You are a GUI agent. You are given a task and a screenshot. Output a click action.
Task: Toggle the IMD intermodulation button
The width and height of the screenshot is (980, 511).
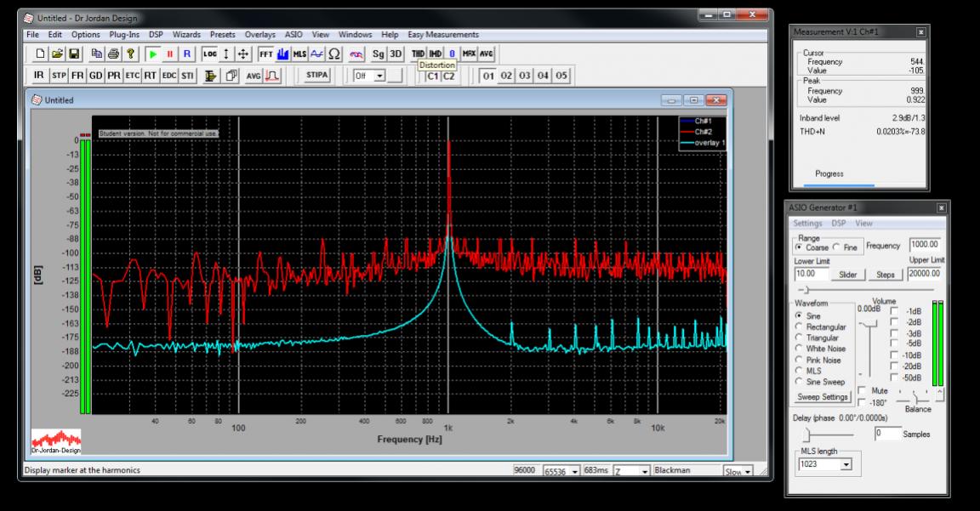(x=436, y=54)
